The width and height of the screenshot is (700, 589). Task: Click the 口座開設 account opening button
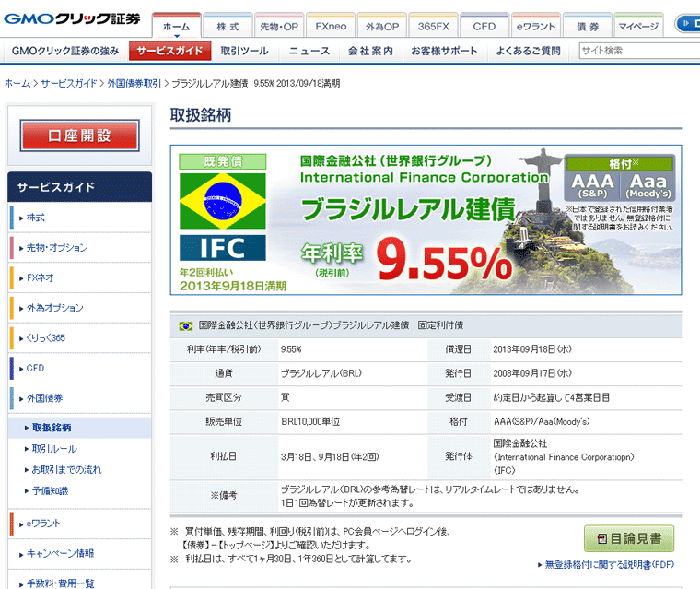pyautogui.click(x=80, y=135)
